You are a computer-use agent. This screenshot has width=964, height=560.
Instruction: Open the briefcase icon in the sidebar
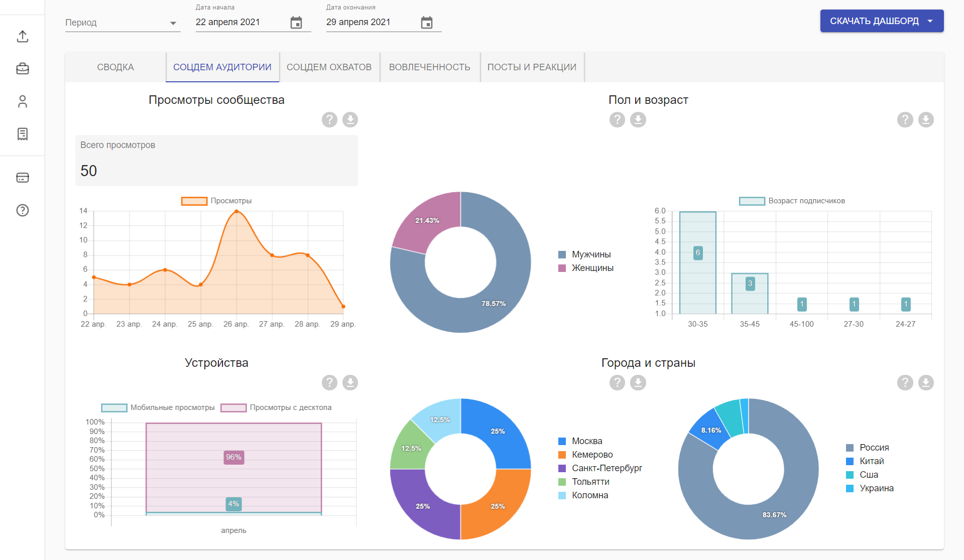click(23, 69)
